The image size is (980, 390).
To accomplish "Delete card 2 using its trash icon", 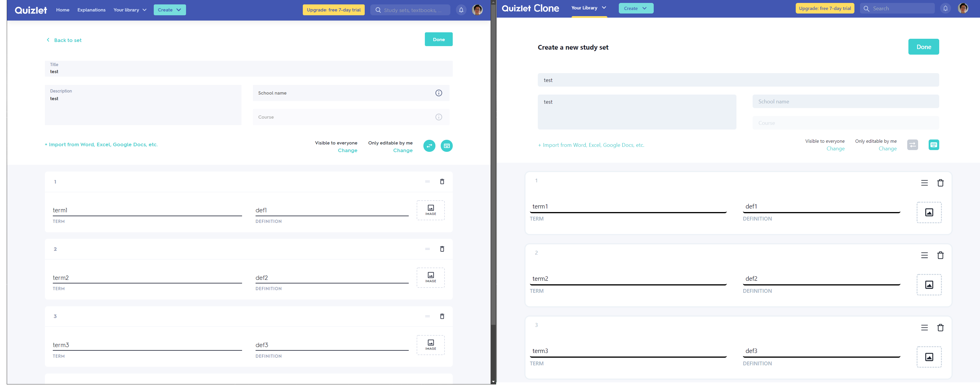I will (442, 249).
